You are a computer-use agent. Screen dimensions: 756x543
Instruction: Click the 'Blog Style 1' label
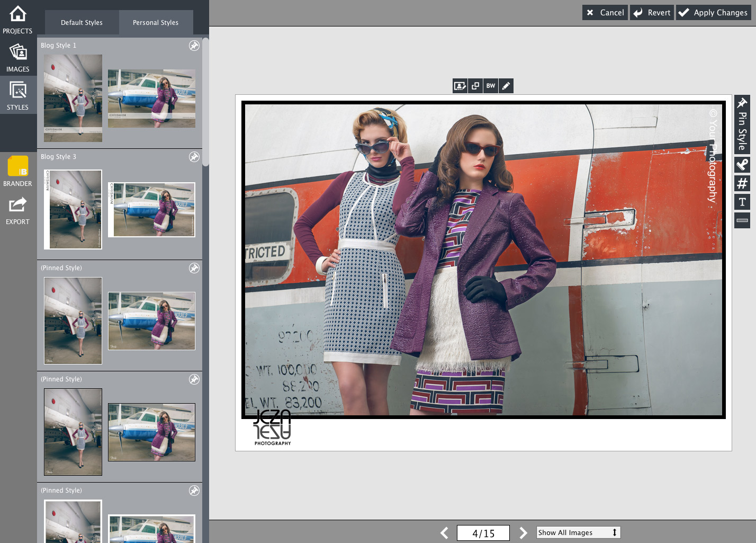(59, 46)
